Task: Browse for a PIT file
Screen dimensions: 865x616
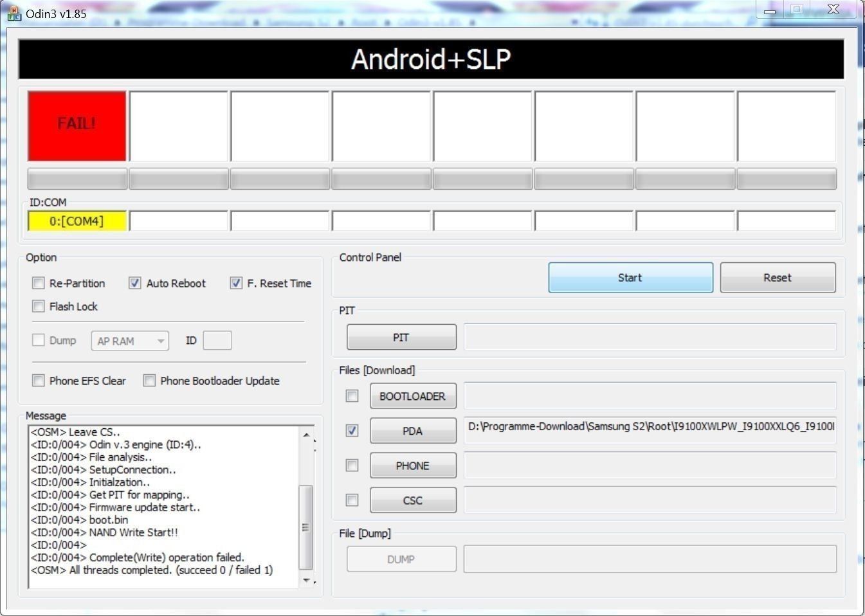Action: pyautogui.click(x=401, y=338)
